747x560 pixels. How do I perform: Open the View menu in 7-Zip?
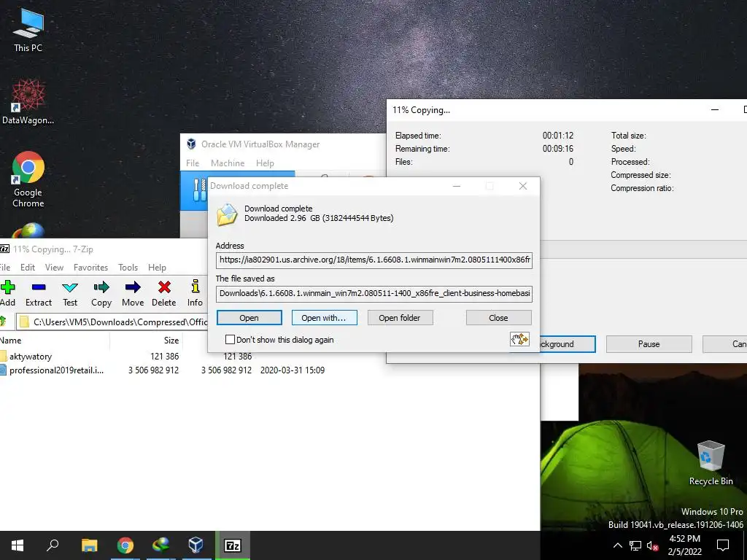tap(54, 267)
